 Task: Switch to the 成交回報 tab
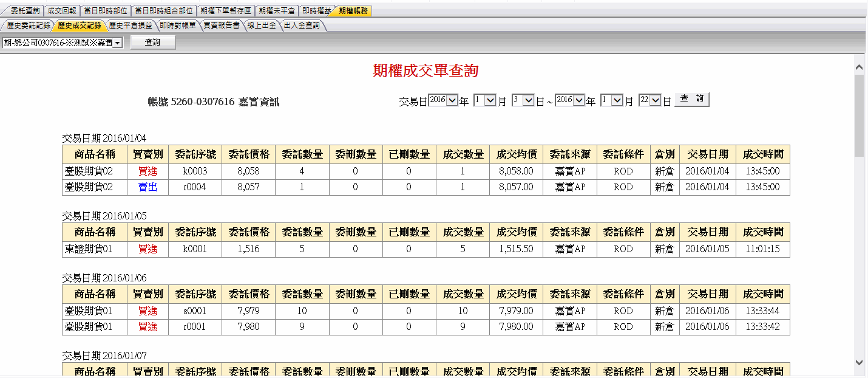pos(62,11)
